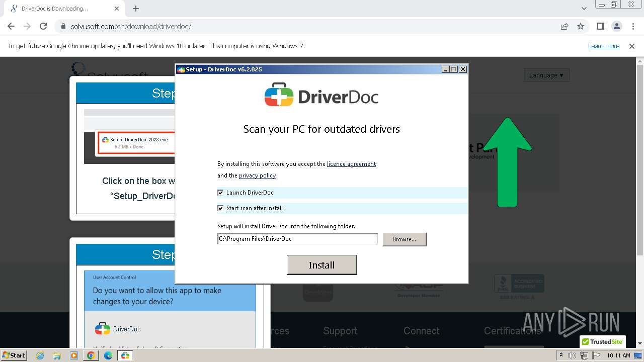644x362 pixels.
Task: Close the DriverDoc is Downloading tab
Action: (117, 9)
